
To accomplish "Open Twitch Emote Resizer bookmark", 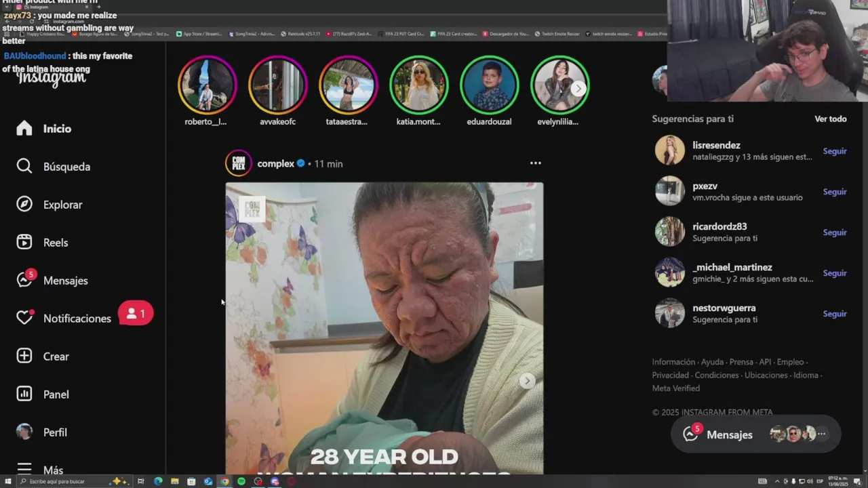I will 557,33.
